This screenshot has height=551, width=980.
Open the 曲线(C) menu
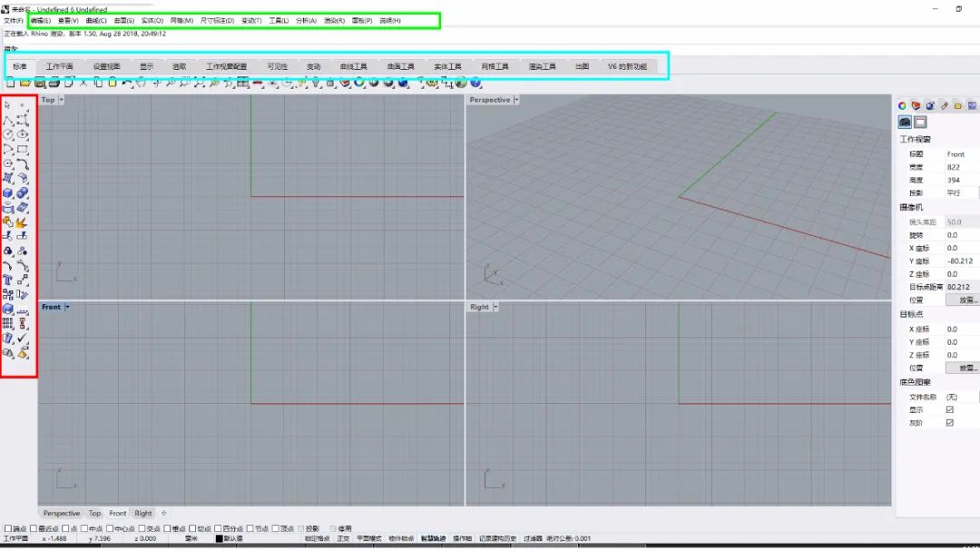[96, 21]
